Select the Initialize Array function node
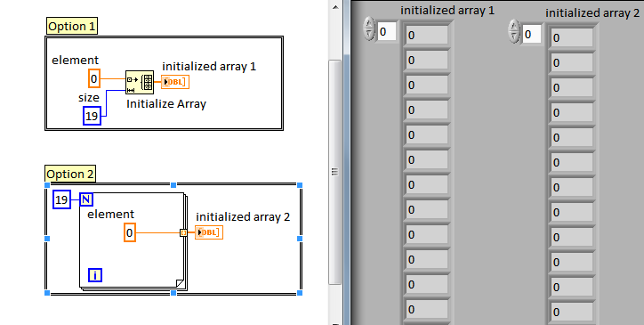This screenshot has height=325, width=644. coord(140,82)
